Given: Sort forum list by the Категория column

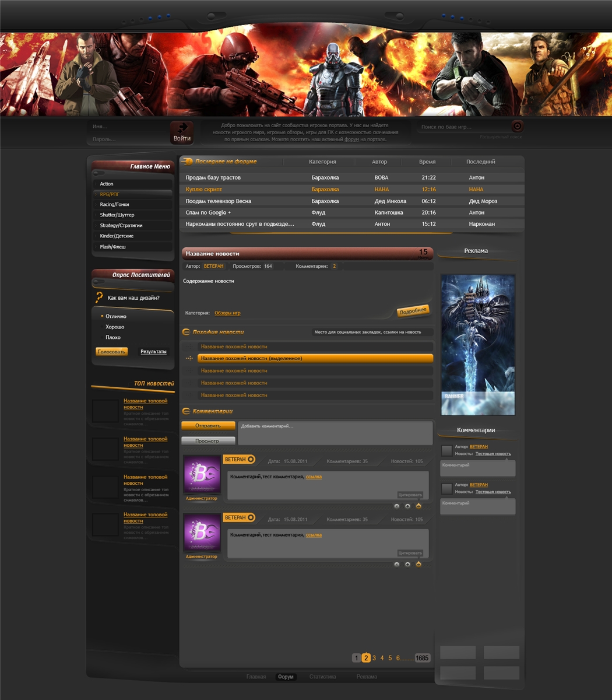Looking at the screenshot, I should click(322, 162).
